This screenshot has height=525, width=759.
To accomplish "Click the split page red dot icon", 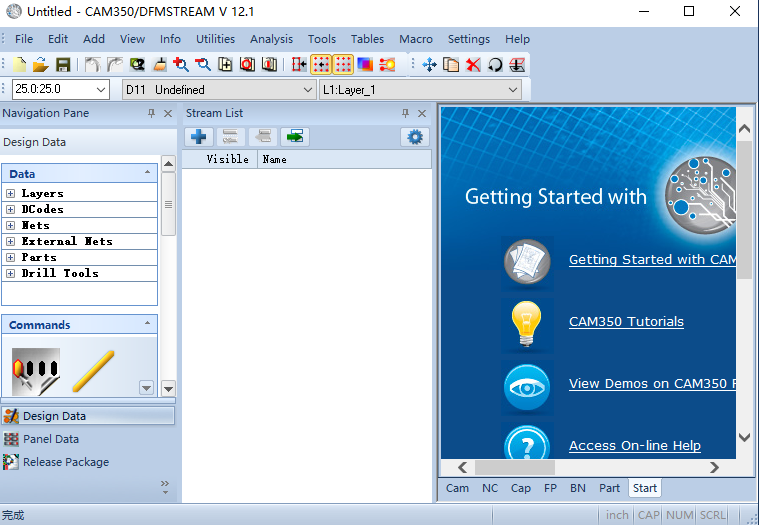I will [269, 64].
